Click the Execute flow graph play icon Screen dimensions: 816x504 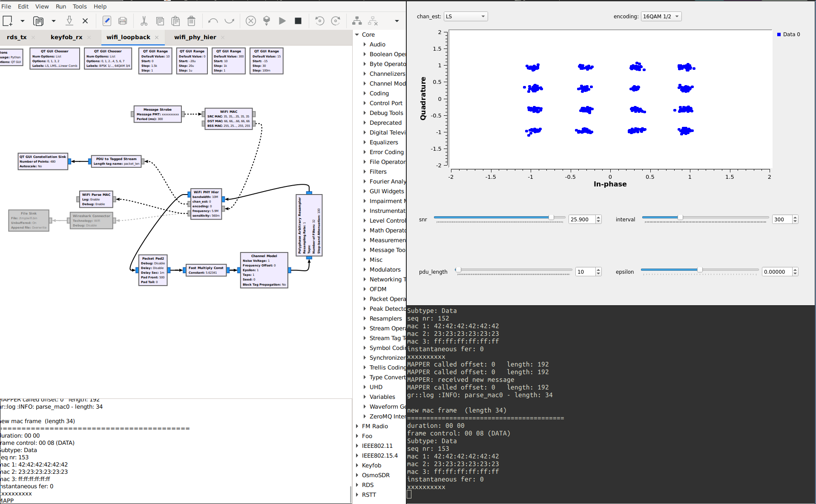pos(282,21)
